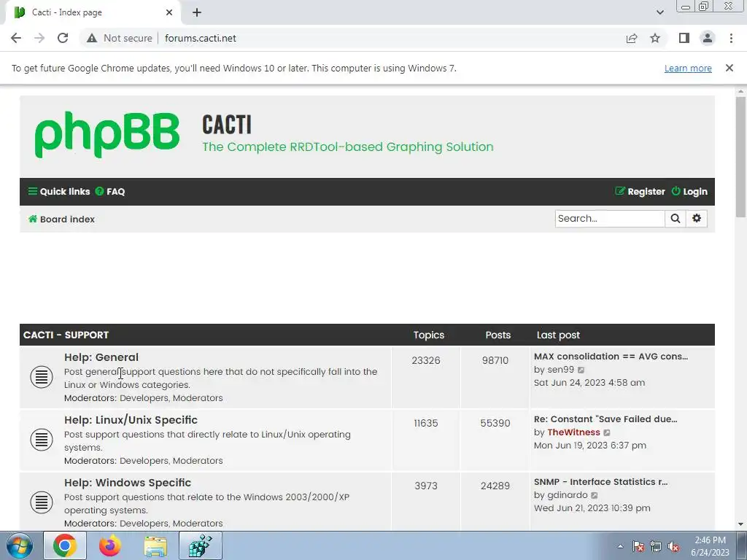Viewport: 747px width, 560px height.
Task: Jump to latest post icon beside sen99
Action: (581, 370)
